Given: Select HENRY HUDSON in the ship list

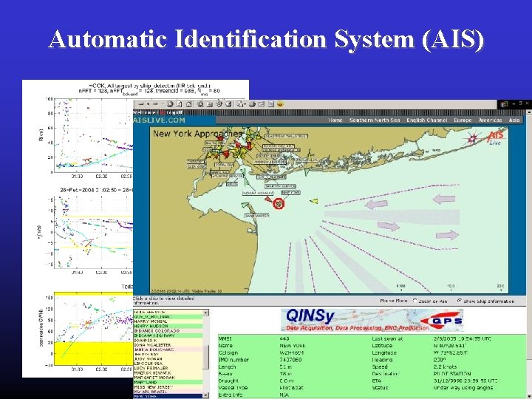Looking at the screenshot, I should click(168, 326).
